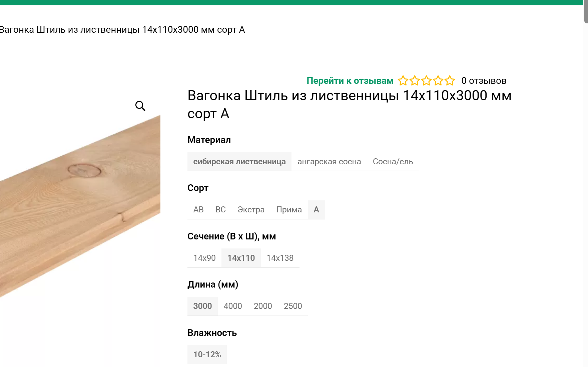The image size is (588, 367).
Task: Select grade AB
Action: 198,209
